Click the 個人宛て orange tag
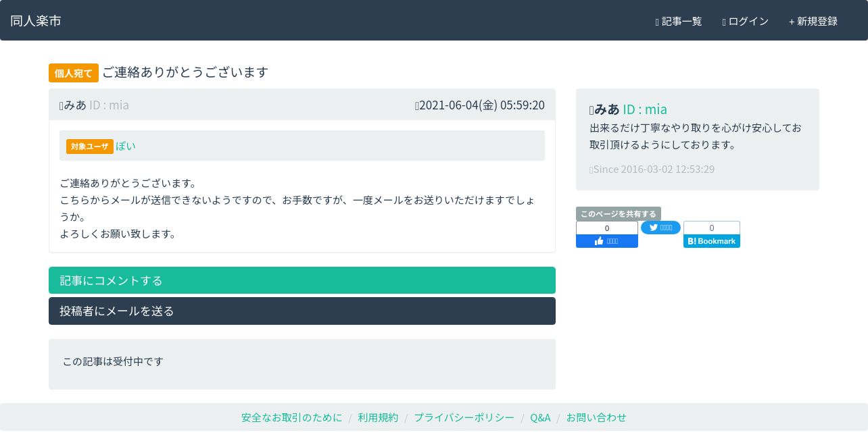Viewport: 868px width, 445px height. tap(74, 73)
